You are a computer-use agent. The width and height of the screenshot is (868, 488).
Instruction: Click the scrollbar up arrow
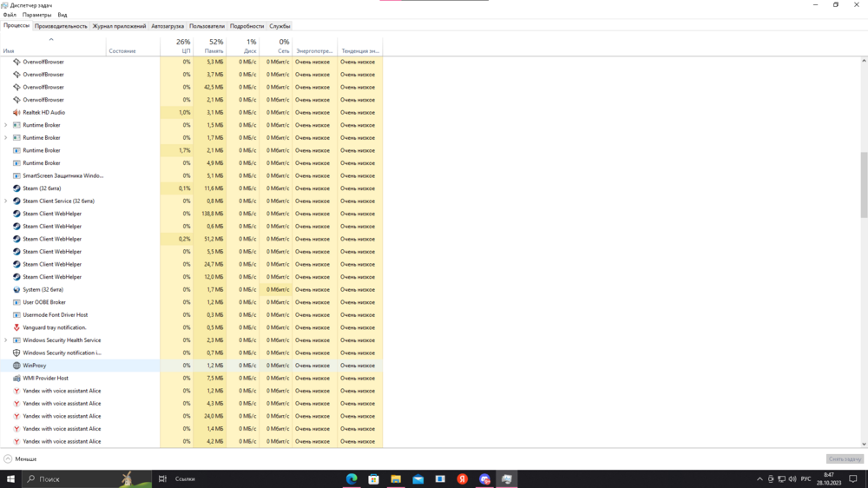[864, 61]
